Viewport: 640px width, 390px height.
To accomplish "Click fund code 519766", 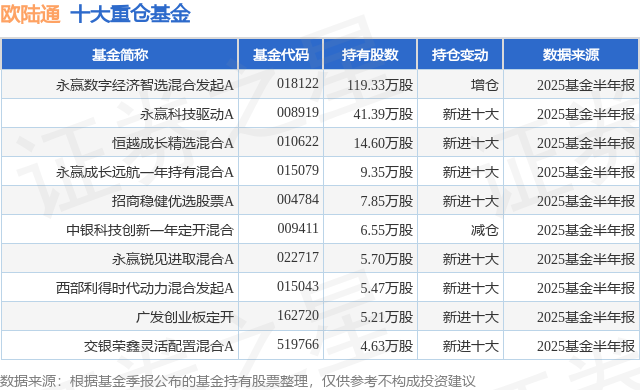I will pyautogui.click(x=298, y=344).
